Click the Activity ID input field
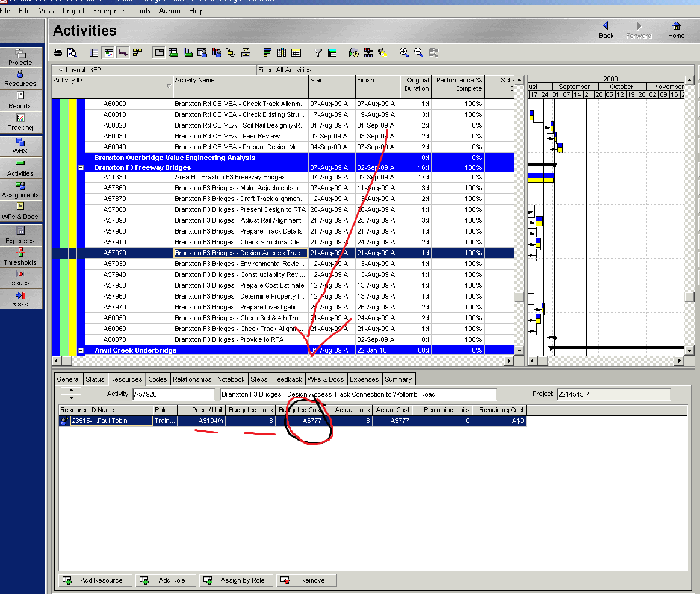The image size is (700, 594). coord(174,395)
